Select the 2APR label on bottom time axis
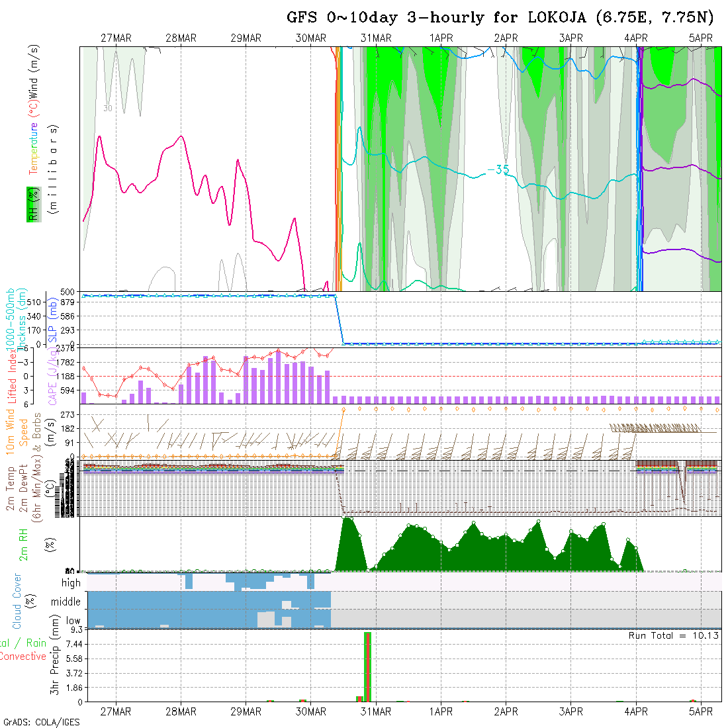Image resolution: width=728 pixels, height=728 pixels. point(506,711)
